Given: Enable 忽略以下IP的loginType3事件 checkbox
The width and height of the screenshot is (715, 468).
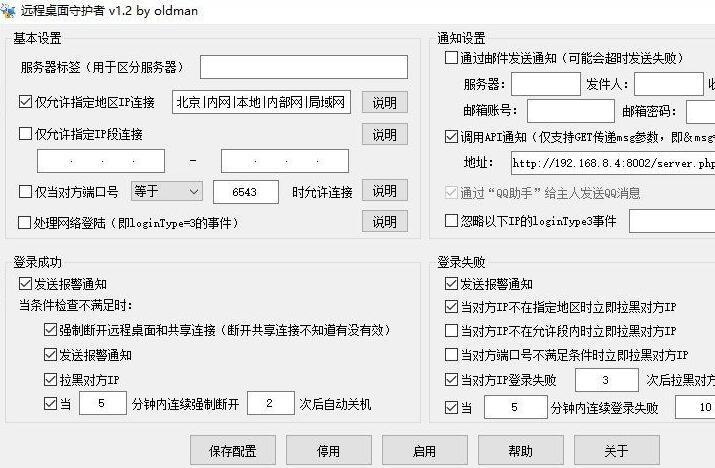Looking at the screenshot, I should (x=451, y=221).
